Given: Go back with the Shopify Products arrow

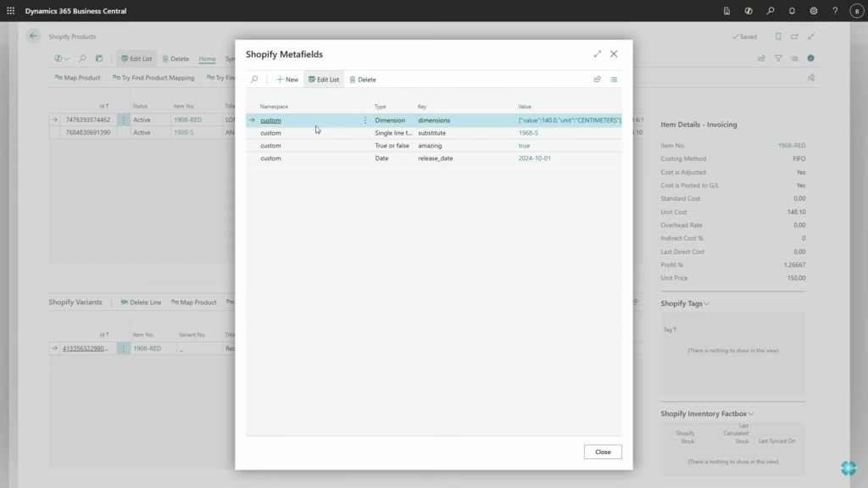Looking at the screenshot, I should click(x=33, y=36).
